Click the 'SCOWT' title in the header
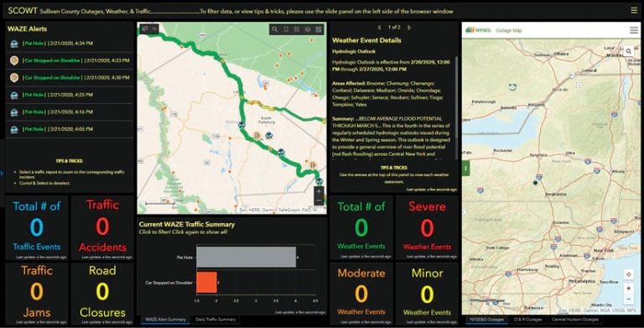 pos(23,11)
